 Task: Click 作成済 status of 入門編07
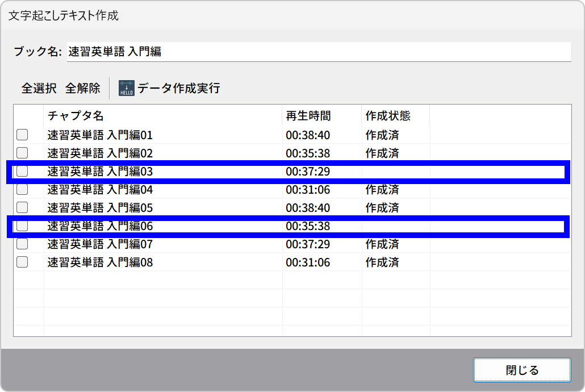[382, 244]
